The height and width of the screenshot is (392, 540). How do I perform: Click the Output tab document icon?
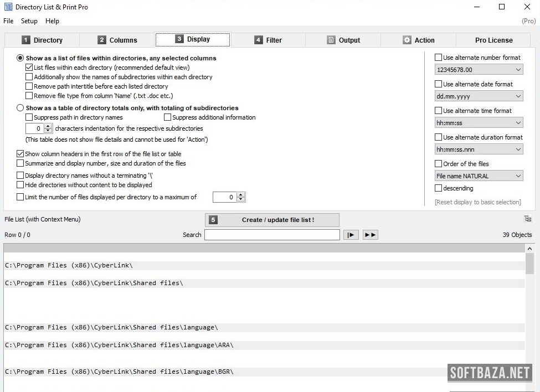click(331, 40)
